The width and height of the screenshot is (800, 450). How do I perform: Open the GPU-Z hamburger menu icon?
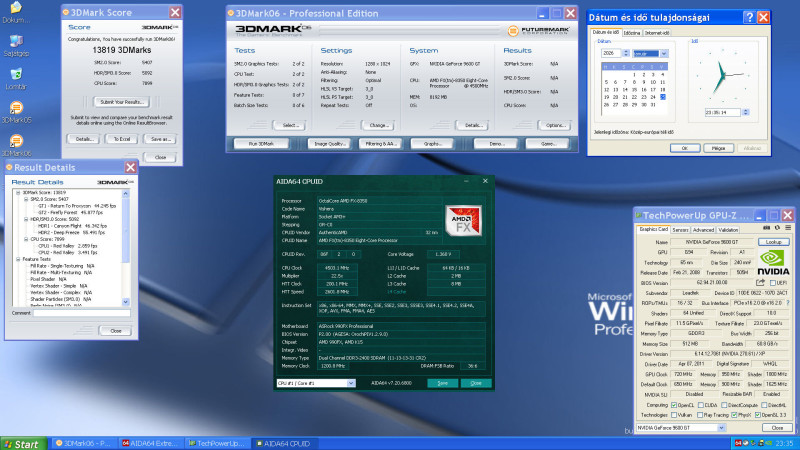click(788, 228)
